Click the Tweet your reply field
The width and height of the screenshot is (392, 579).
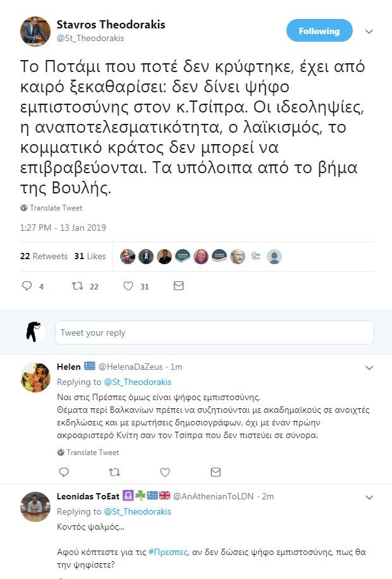(214, 332)
